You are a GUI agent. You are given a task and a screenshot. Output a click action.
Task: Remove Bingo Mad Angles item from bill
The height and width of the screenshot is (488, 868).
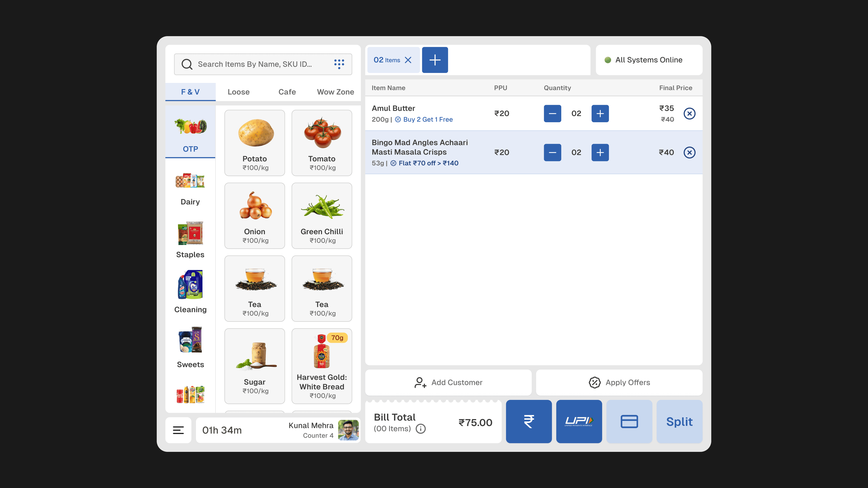coord(689,152)
